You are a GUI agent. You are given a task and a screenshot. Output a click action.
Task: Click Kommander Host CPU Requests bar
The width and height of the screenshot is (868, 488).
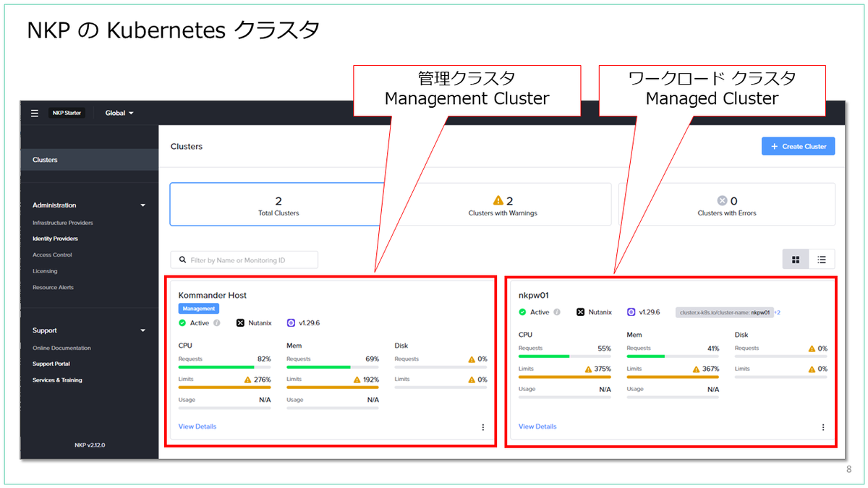[224, 367]
